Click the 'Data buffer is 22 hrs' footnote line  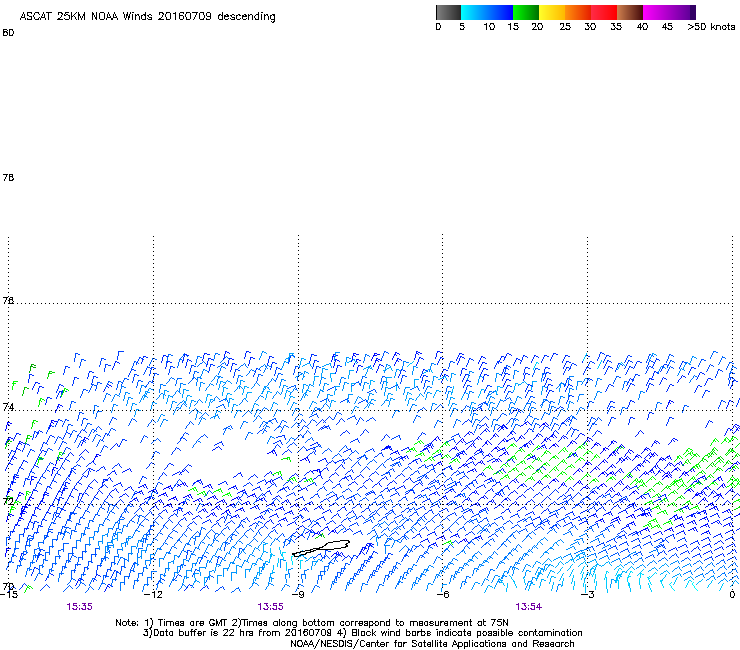(362, 633)
